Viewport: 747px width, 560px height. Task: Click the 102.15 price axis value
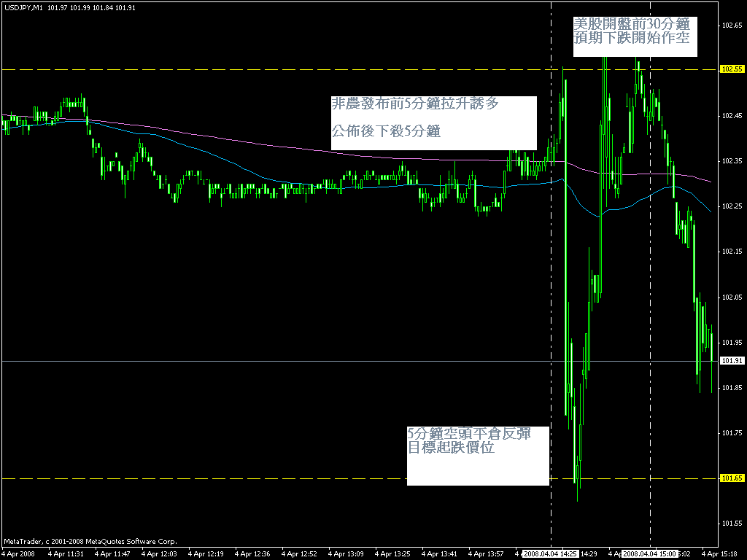coord(732,252)
